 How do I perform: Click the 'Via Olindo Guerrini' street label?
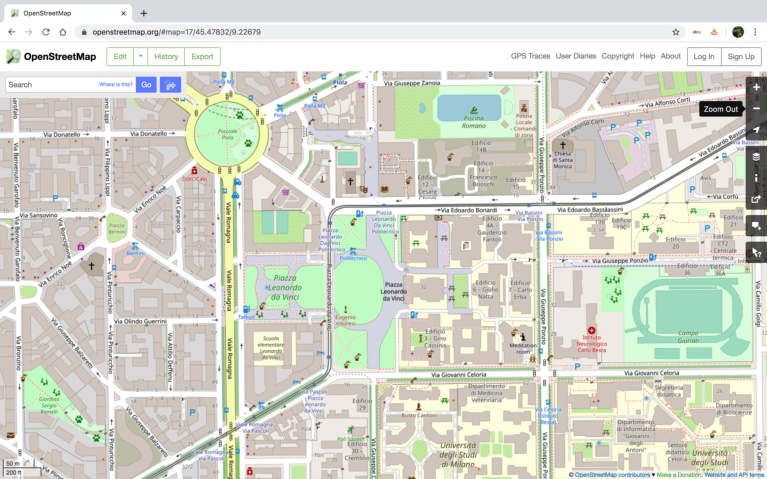tap(140, 321)
